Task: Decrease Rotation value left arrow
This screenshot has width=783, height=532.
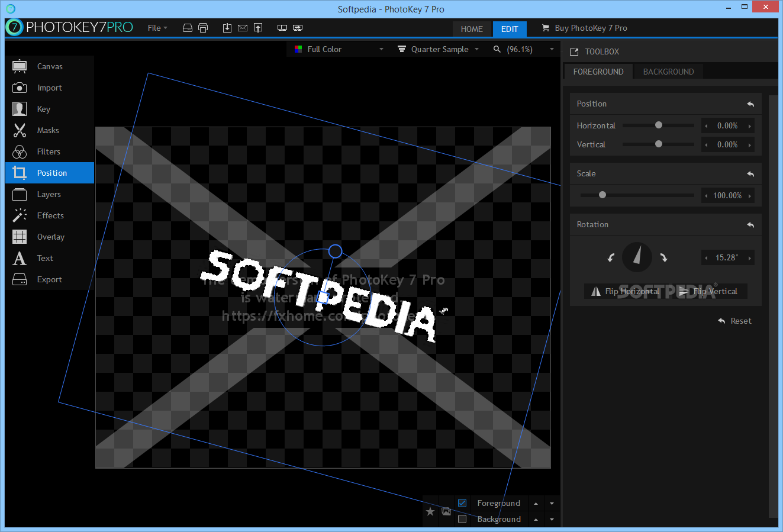Action: 706,258
